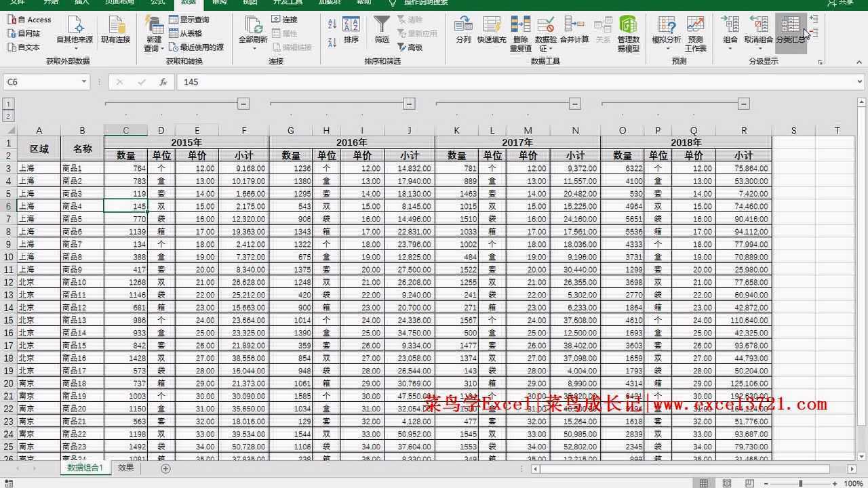The image size is (868, 488).
Task: Open the Name Box dropdown arrow
Action: (84, 82)
